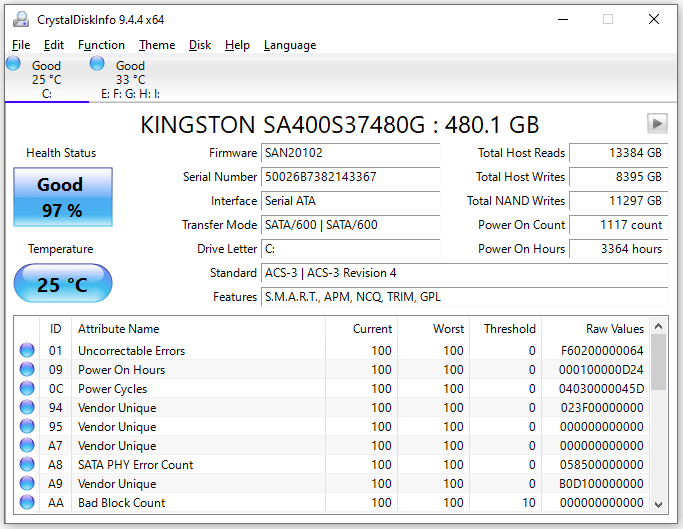Click status orb for SATA PHY Error Count
This screenshot has height=529, width=683.
point(27,465)
